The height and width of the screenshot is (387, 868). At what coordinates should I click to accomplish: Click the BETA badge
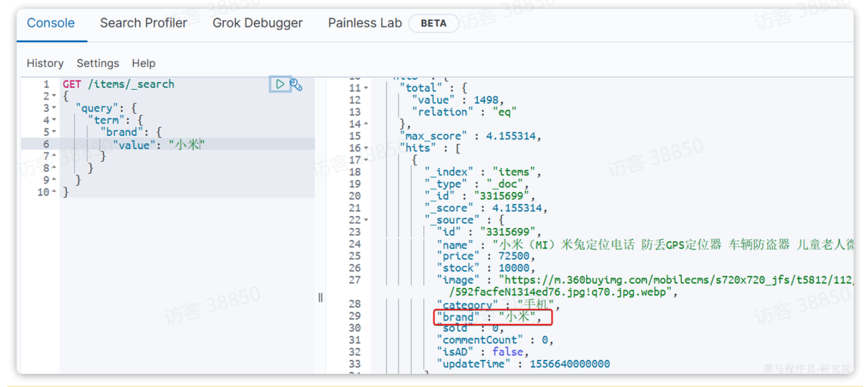click(x=433, y=23)
